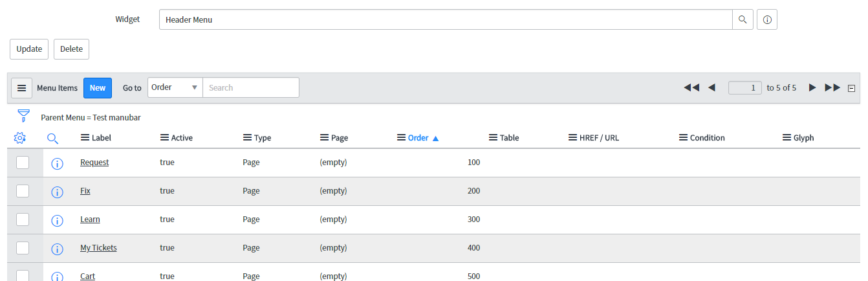Open Label column options menu icon

(x=85, y=137)
